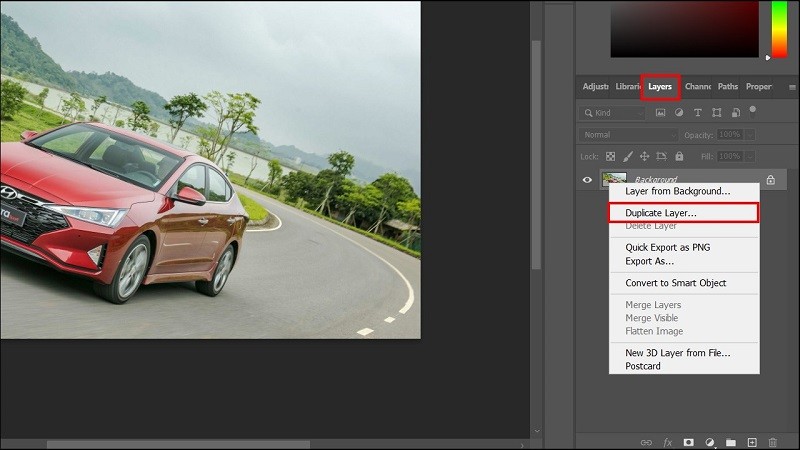The width and height of the screenshot is (800, 450).
Task: Open the Paths tab
Action: tap(728, 87)
